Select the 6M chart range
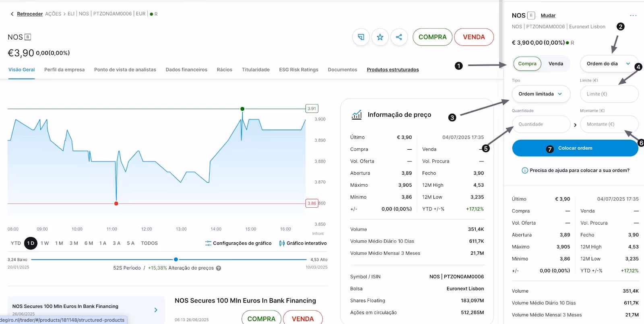This screenshot has height=324, width=644. pyautogui.click(x=89, y=243)
